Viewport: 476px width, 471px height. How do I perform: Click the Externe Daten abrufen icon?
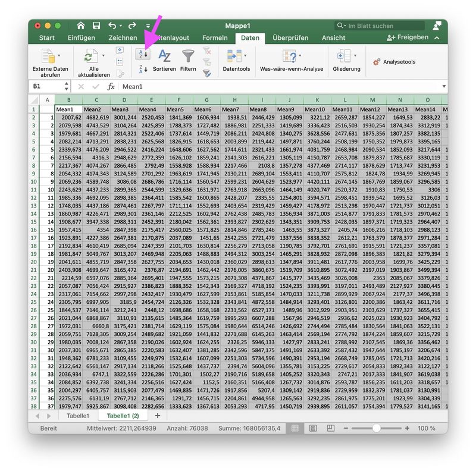[x=48, y=56]
